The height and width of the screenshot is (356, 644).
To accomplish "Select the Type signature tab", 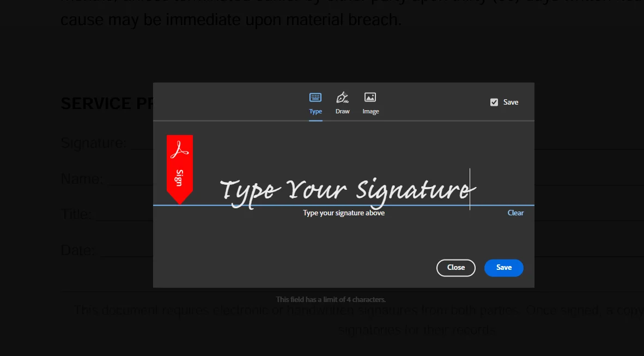I will pyautogui.click(x=315, y=104).
